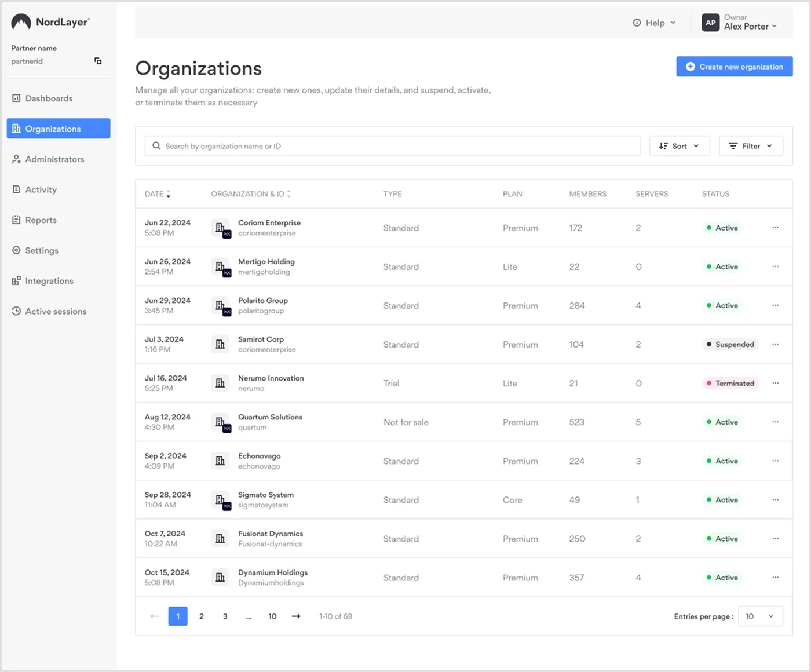Viewport: 811px width, 672px height.
Task: Open Administrators via its people icon
Action: tap(15, 159)
